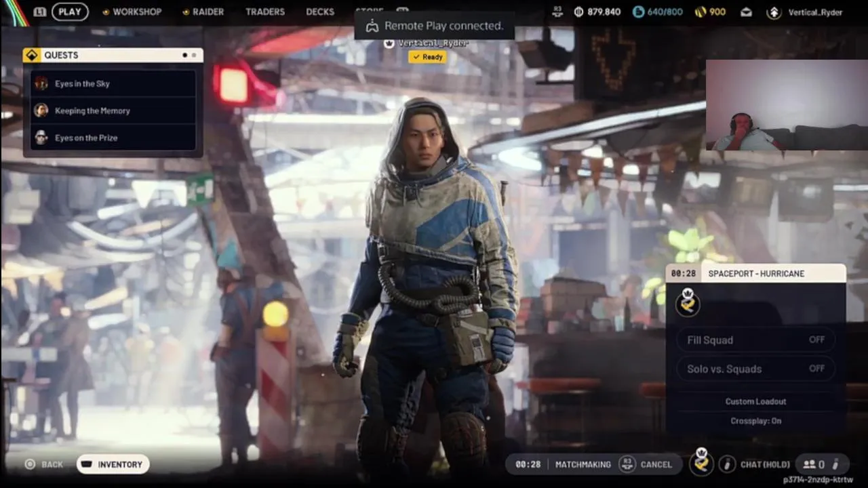The width and height of the screenshot is (868, 488).
Task: Open the Custom Loadout option
Action: [x=755, y=401]
